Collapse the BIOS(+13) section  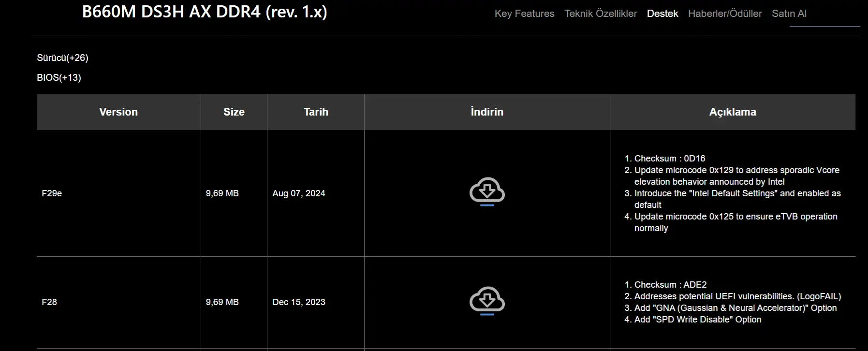(x=59, y=77)
